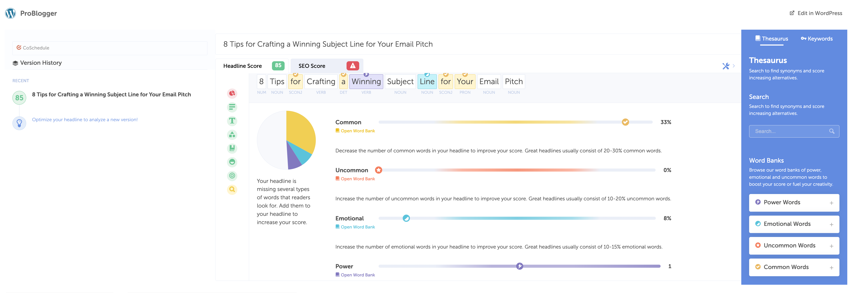
Task: Click the Common percentage slider handle
Action: click(x=625, y=122)
